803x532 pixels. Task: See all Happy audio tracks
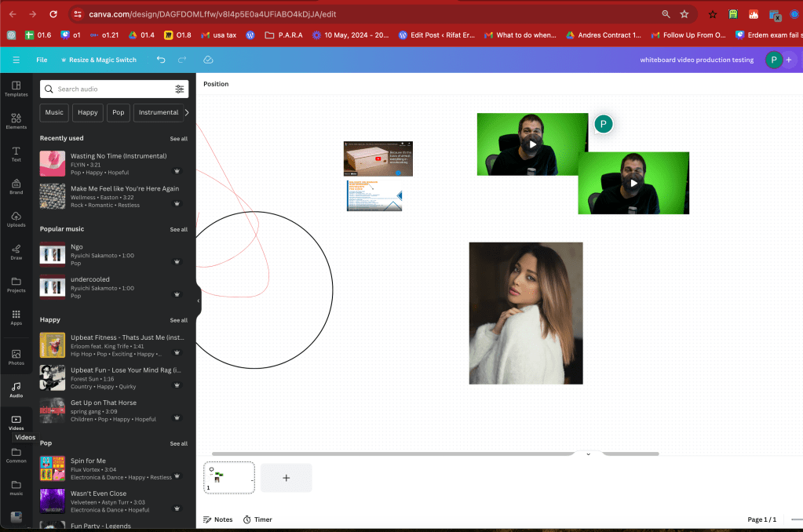pos(179,320)
